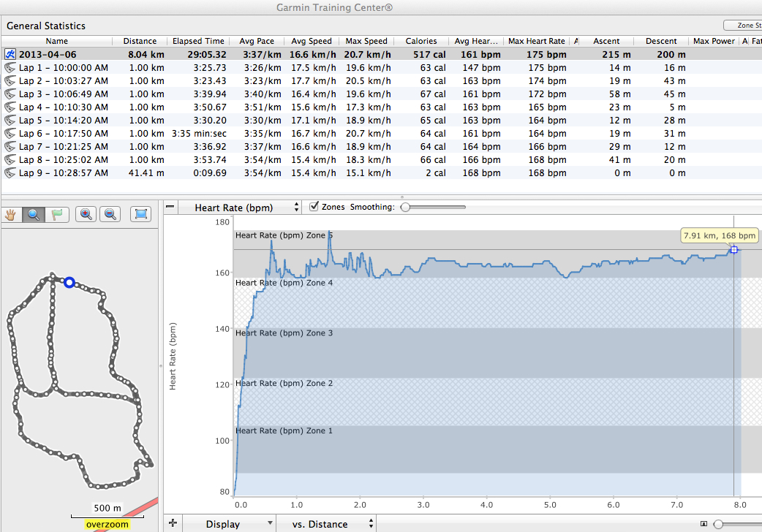Open the Display dropdown

229,523
